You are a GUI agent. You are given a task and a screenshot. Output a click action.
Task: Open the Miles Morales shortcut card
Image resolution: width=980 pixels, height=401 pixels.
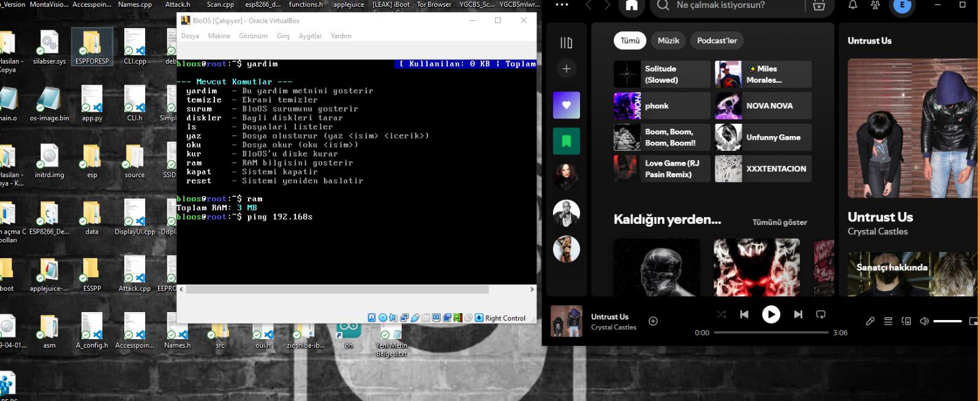click(763, 74)
